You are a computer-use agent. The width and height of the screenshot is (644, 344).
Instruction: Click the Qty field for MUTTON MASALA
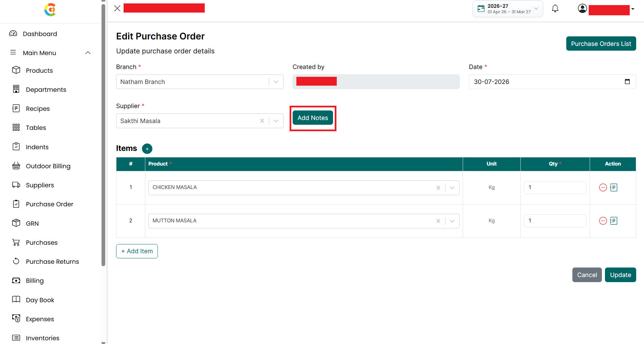tap(555, 221)
